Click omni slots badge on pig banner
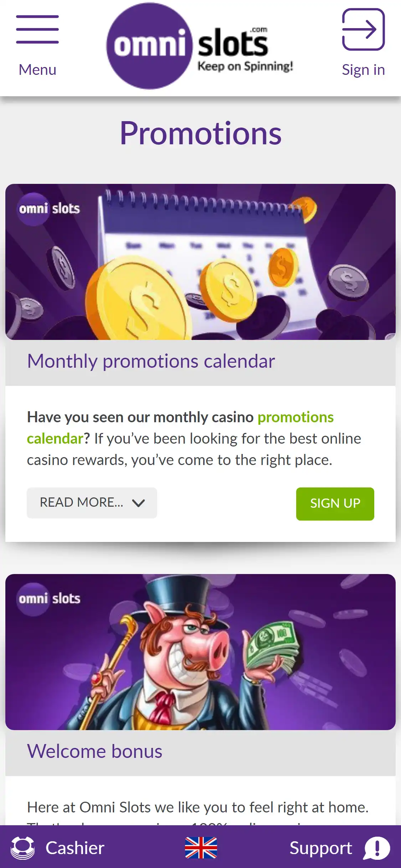The height and width of the screenshot is (868, 401). pos(49,599)
